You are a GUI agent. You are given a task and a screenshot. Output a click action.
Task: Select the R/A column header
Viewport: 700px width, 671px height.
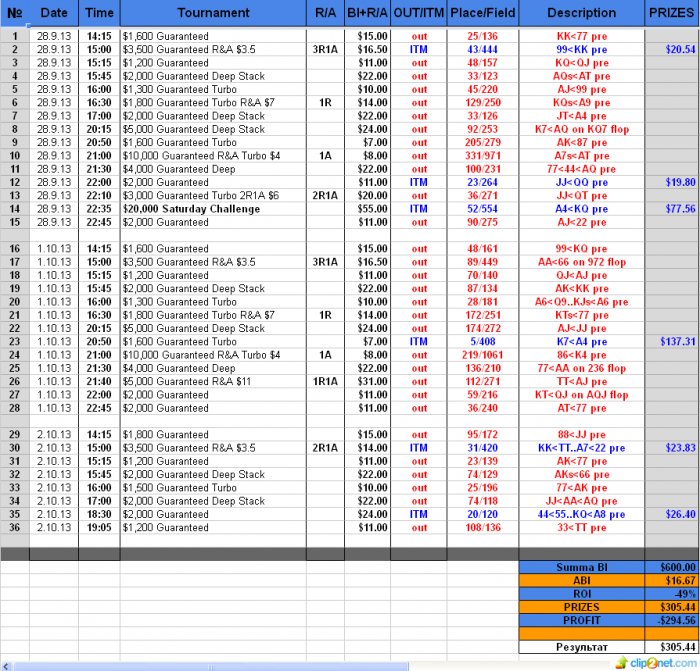tap(325, 13)
